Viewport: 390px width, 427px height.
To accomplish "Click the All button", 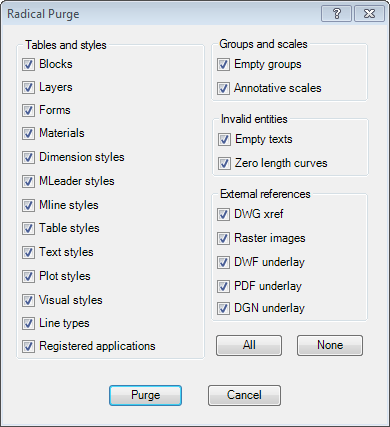I will (249, 345).
